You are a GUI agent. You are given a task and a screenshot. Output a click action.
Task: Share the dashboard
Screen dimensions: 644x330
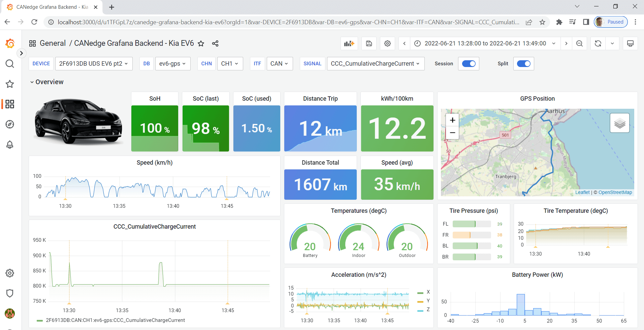215,43
